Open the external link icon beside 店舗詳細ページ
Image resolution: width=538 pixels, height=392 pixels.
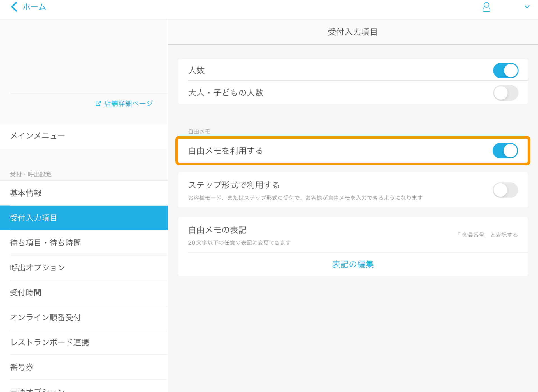pyautogui.click(x=98, y=104)
